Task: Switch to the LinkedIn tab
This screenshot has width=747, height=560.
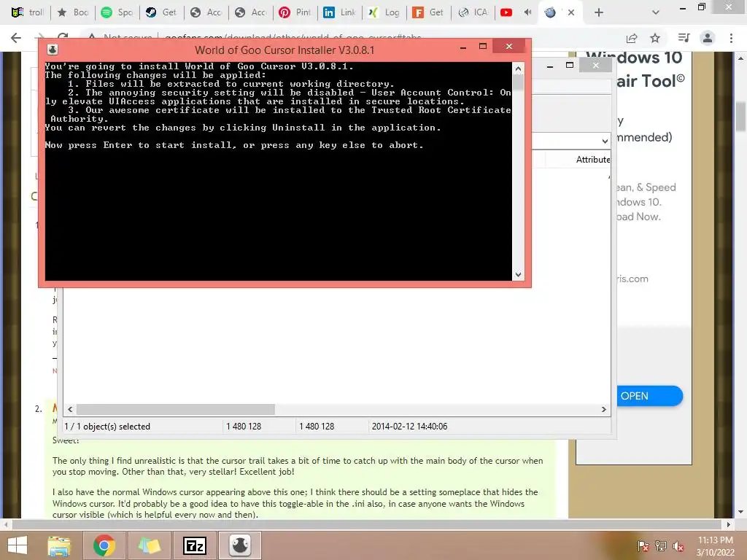Action: pos(340,12)
